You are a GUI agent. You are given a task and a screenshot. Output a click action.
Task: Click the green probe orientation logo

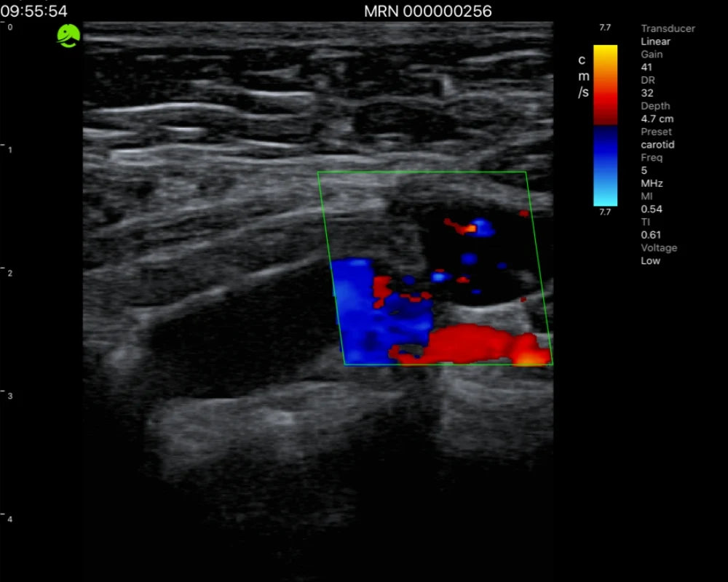pos(68,36)
